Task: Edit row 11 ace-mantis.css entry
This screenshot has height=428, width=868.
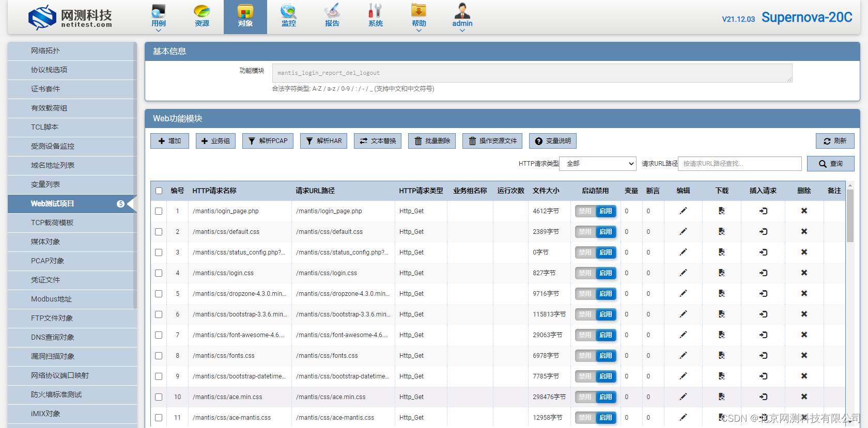Action: [x=683, y=417]
